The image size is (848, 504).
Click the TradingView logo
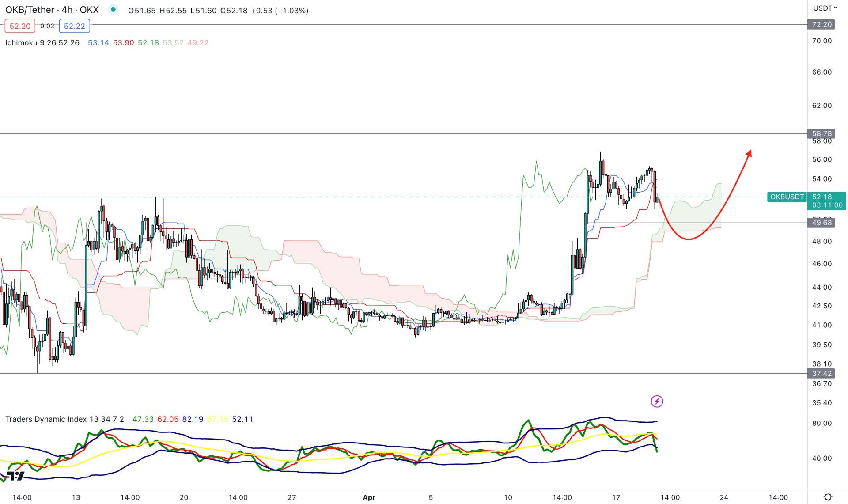16,476
